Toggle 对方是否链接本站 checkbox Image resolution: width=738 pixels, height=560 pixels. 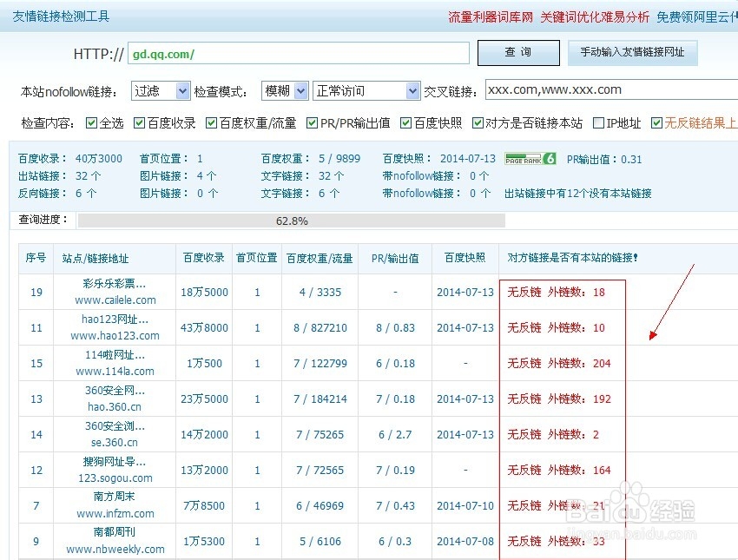478,122
